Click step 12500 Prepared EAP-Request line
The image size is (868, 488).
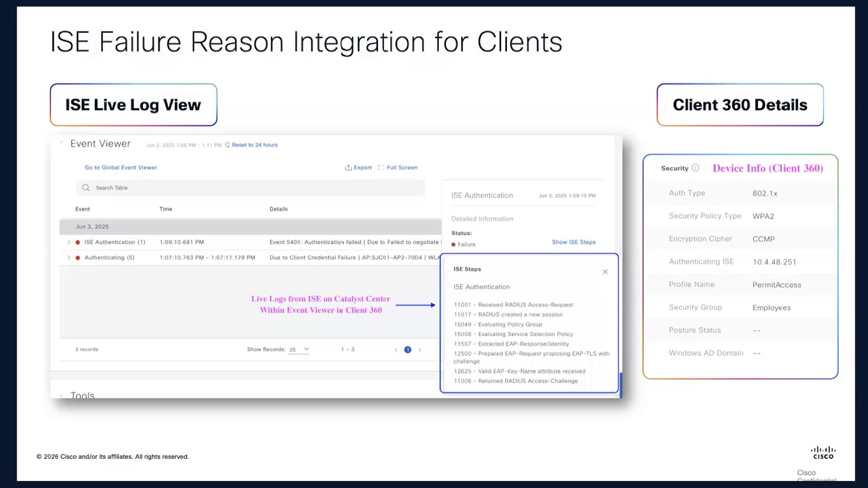coord(532,357)
